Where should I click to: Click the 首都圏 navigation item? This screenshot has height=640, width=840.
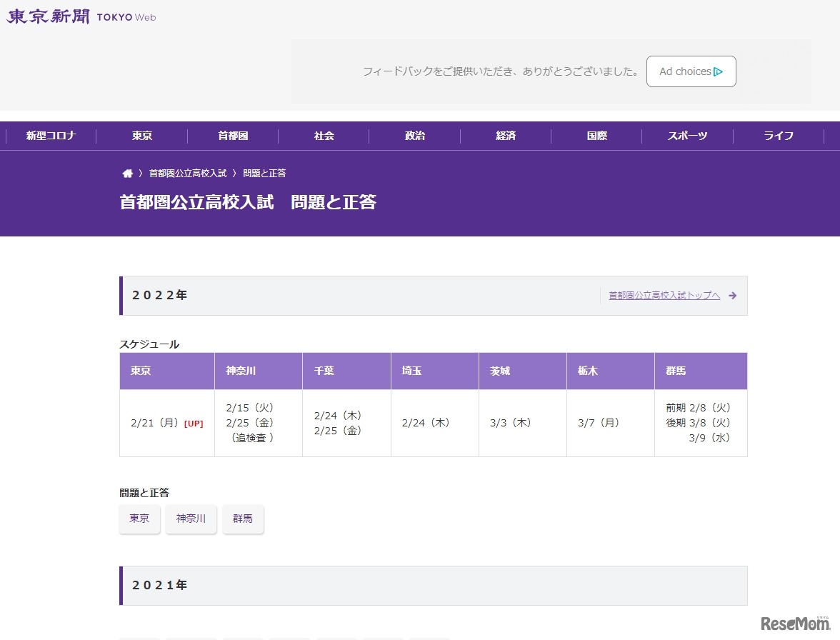point(232,136)
